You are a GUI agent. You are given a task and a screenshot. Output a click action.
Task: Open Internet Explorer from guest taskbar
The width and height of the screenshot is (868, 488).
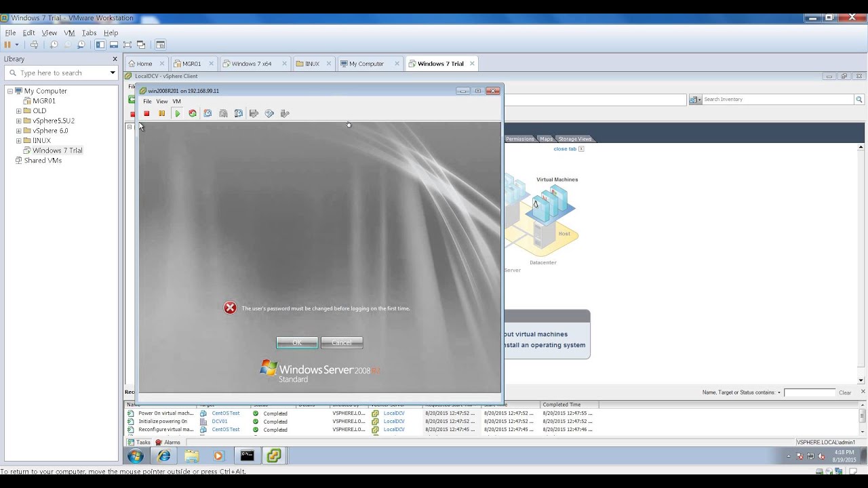click(x=164, y=456)
